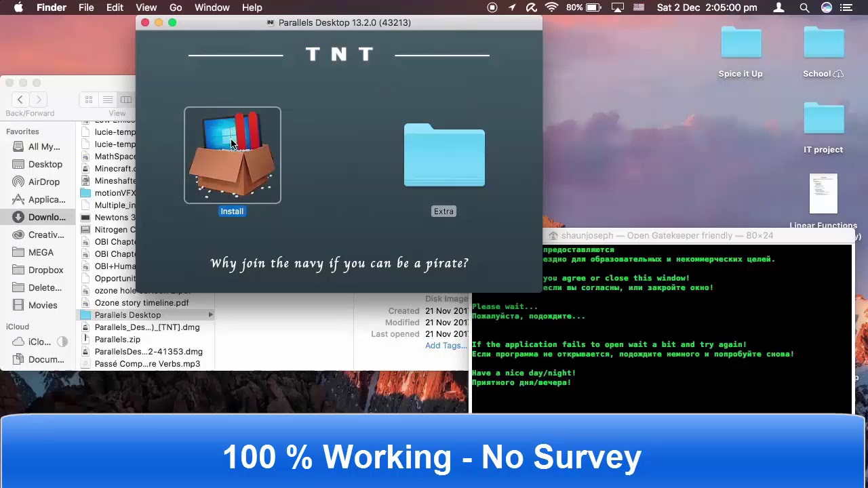This screenshot has height=488, width=868.
Task: Select the Install label under the box
Action: [x=232, y=211]
